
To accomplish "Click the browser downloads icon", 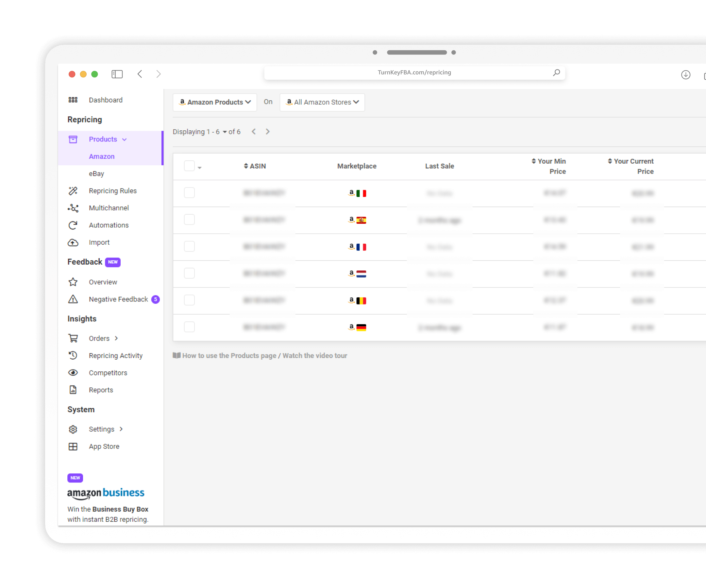I will pos(685,74).
